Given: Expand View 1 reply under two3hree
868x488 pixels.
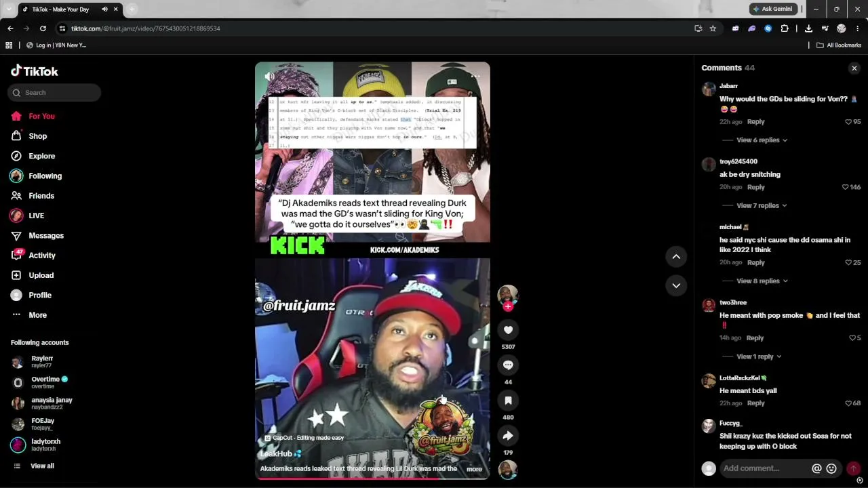Looking at the screenshot, I should point(759,357).
